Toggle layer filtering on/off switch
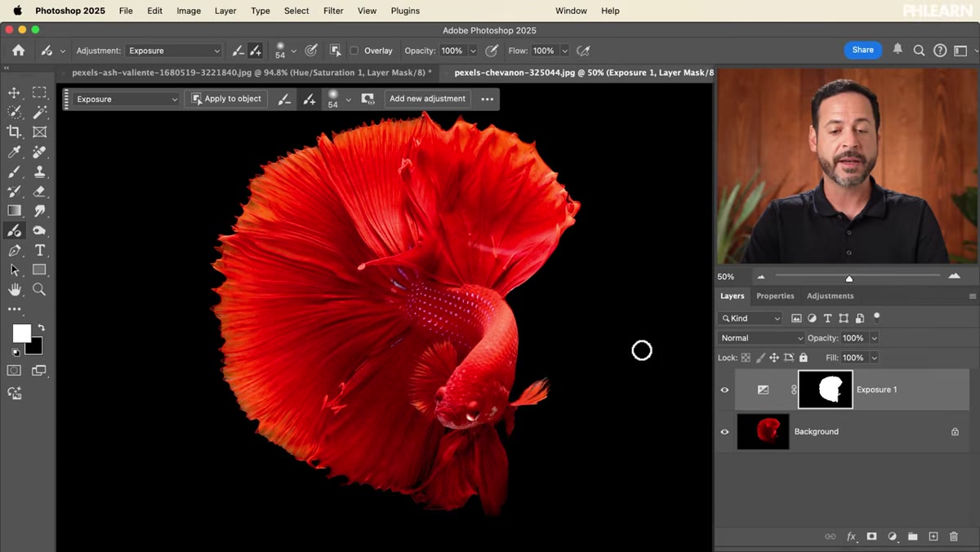The width and height of the screenshot is (980, 552). (x=877, y=318)
